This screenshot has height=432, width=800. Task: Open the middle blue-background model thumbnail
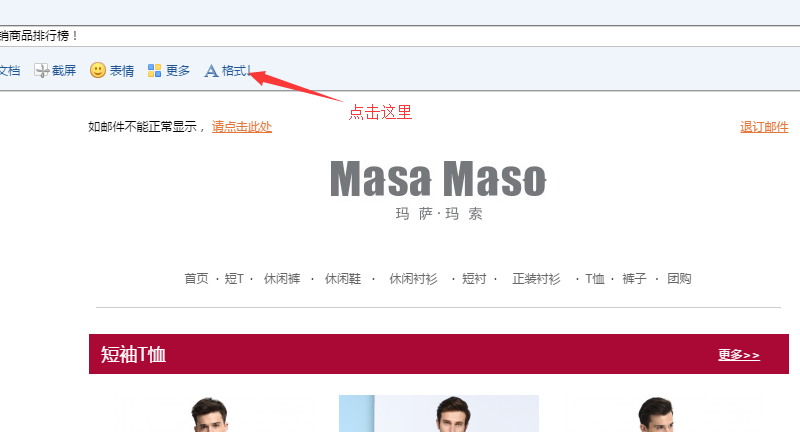coord(439,414)
